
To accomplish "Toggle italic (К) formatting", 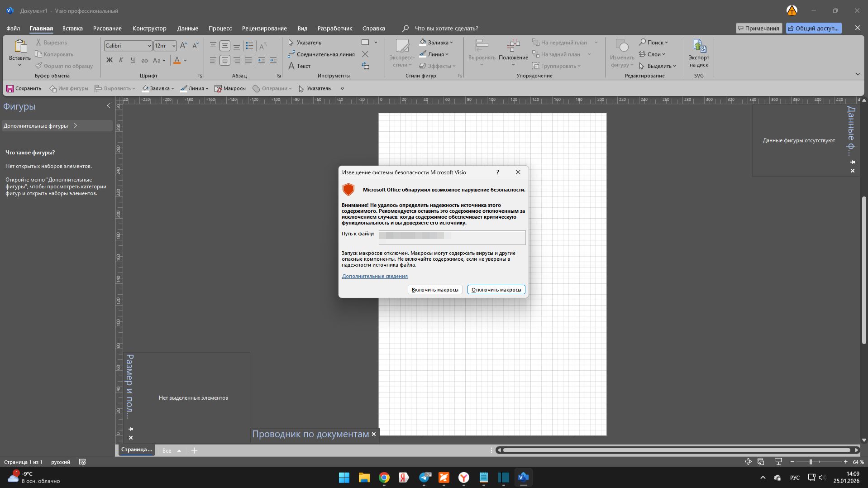I will pos(121,60).
